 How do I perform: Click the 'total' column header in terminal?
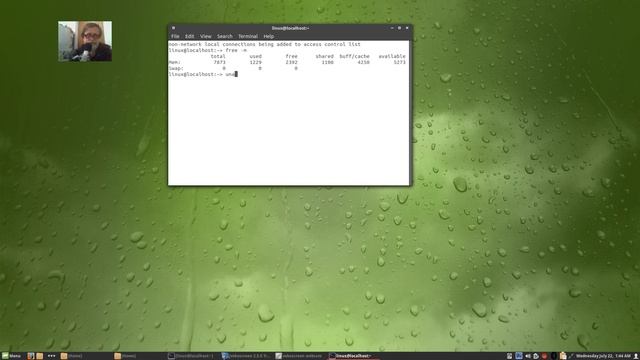pos(218,56)
